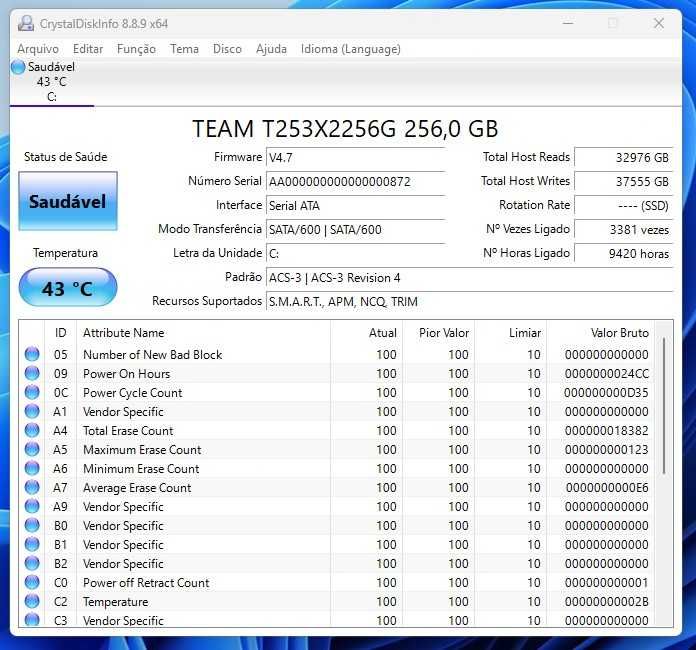This screenshot has width=696, height=650.
Task: Click raw value 000000000D35
Action: point(606,393)
